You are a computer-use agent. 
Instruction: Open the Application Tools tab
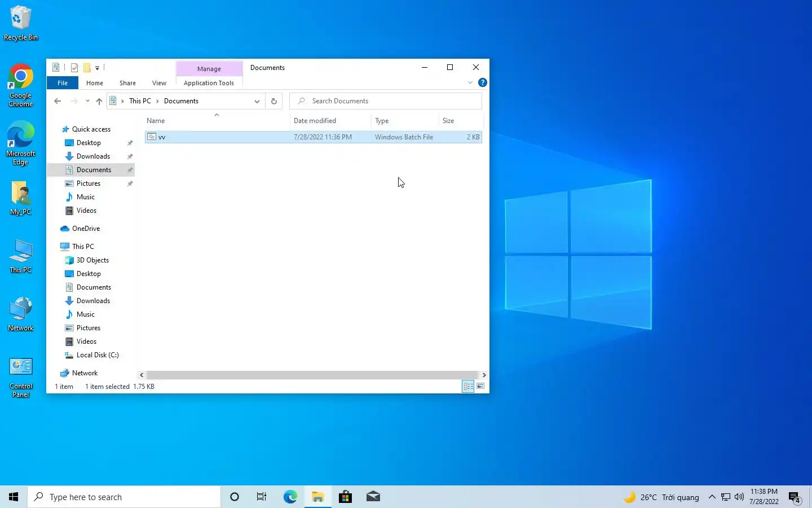209,83
